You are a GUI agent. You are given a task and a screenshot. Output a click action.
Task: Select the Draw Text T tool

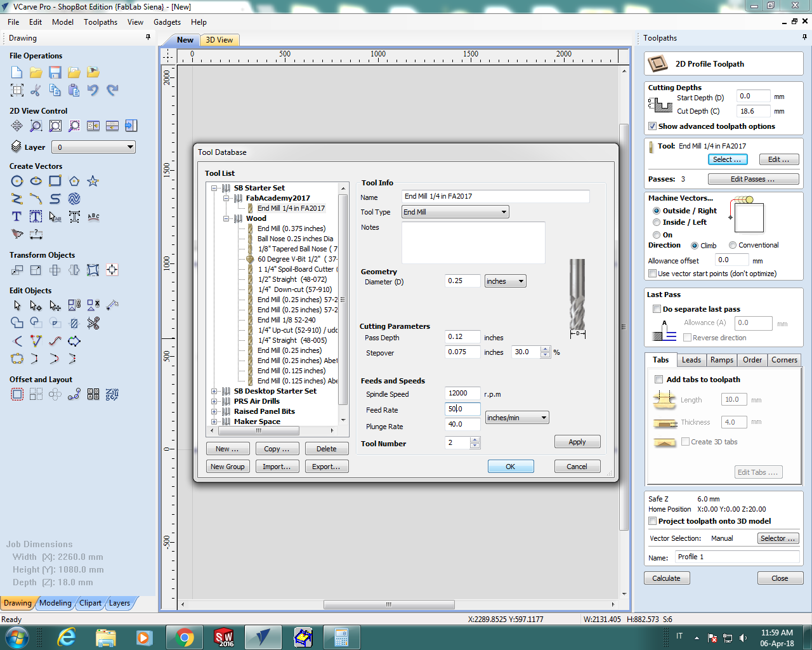click(x=17, y=216)
